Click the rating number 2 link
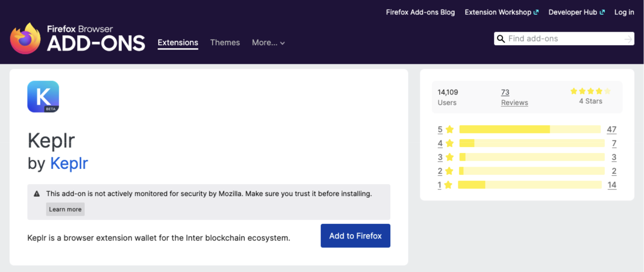 [440, 171]
